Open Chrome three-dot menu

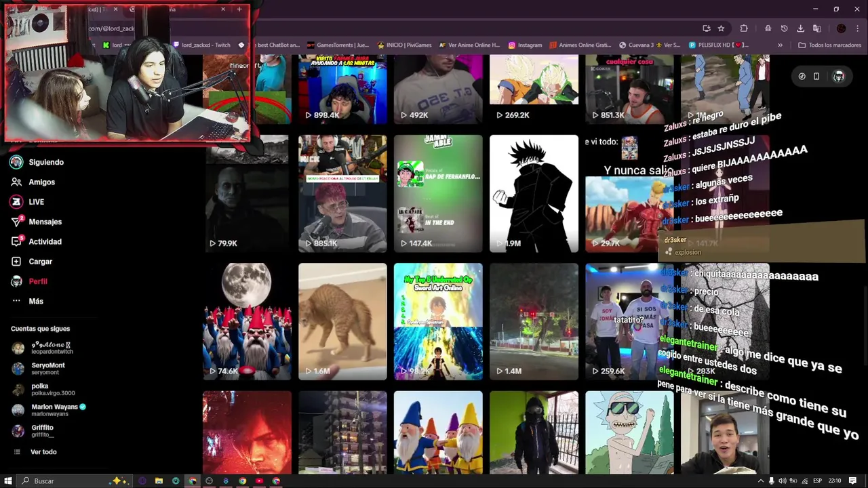pos(857,28)
